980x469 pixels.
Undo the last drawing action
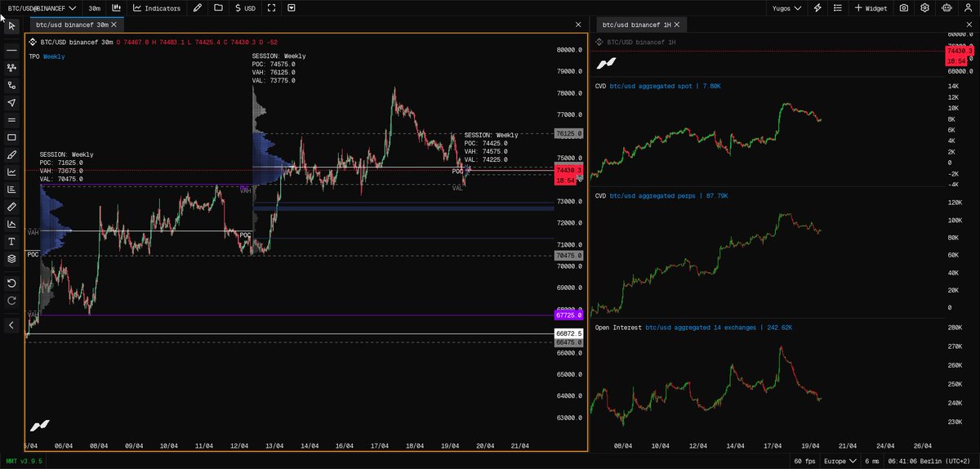coord(11,283)
